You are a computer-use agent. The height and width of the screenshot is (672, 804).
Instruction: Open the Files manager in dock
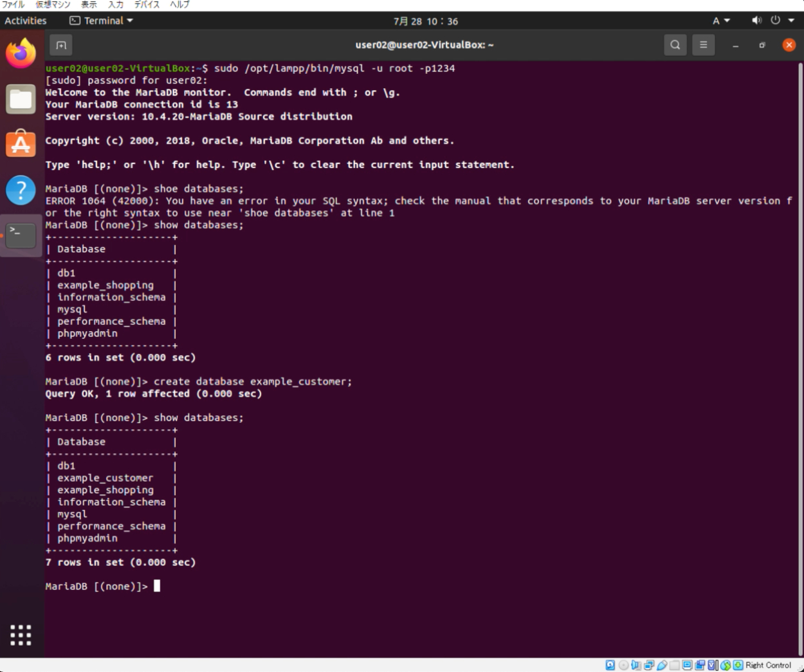coord(21,100)
